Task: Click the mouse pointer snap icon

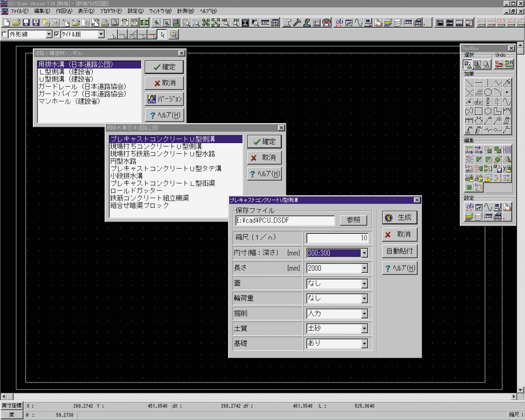Action: pyautogui.click(x=163, y=35)
